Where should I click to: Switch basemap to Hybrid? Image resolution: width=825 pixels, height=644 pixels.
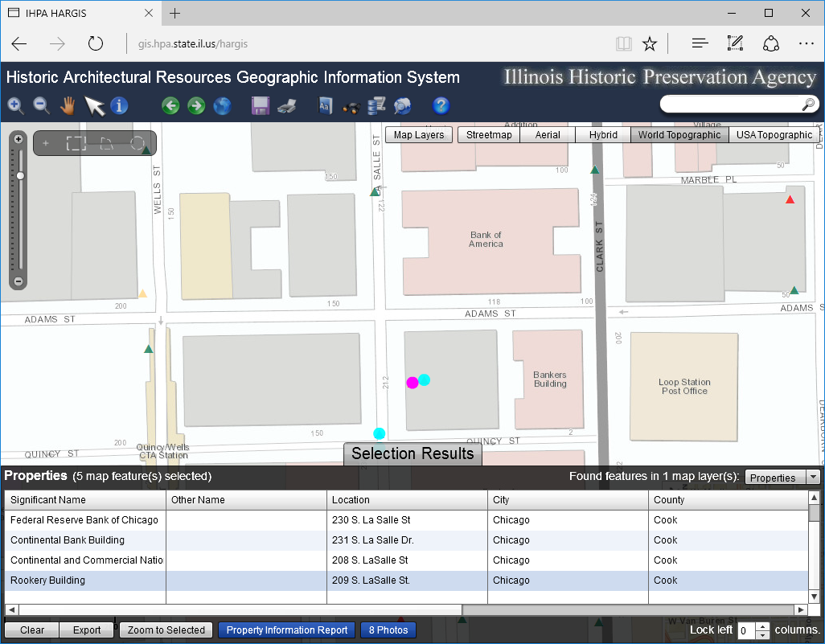point(603,135)
